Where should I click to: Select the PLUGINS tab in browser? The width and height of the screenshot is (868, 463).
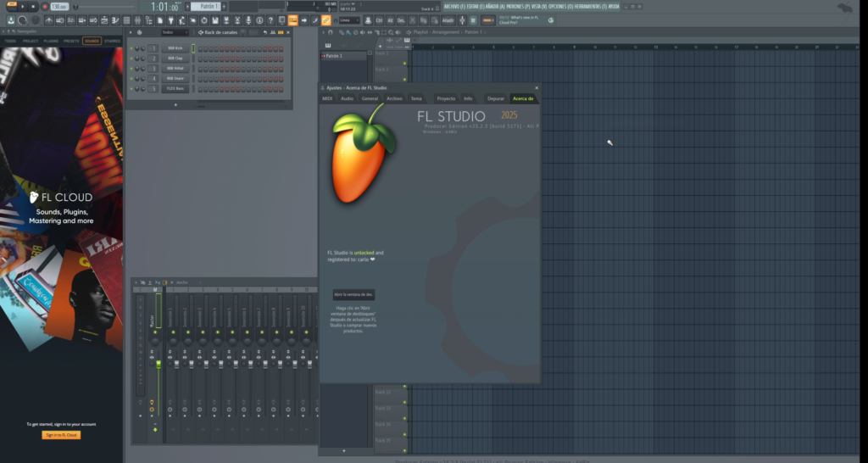(51, 41)
